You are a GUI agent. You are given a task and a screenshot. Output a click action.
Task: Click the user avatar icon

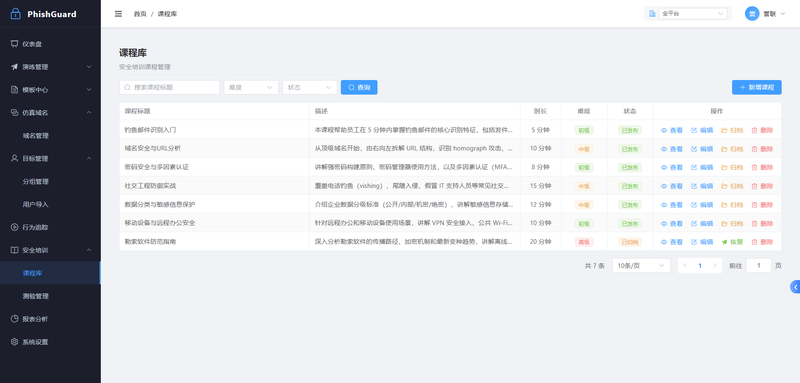point(752,14)
